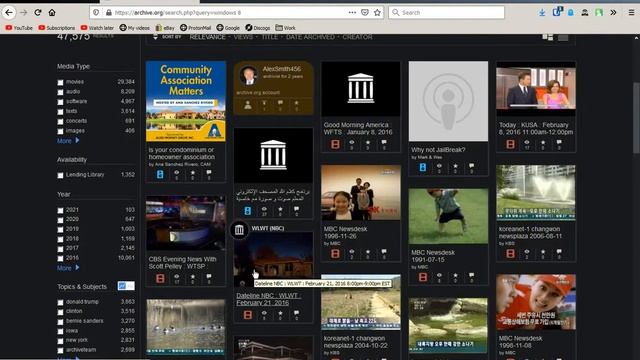Expand More under Year
Screen dimensions: 640x360
click(68, 268)
